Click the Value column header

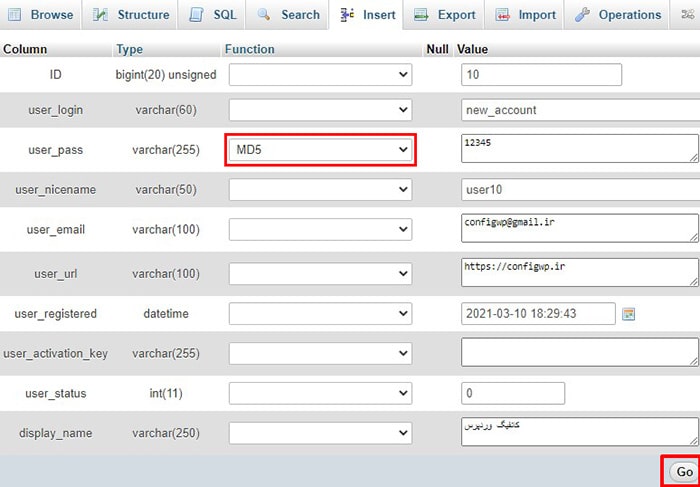tap(472, 49)
